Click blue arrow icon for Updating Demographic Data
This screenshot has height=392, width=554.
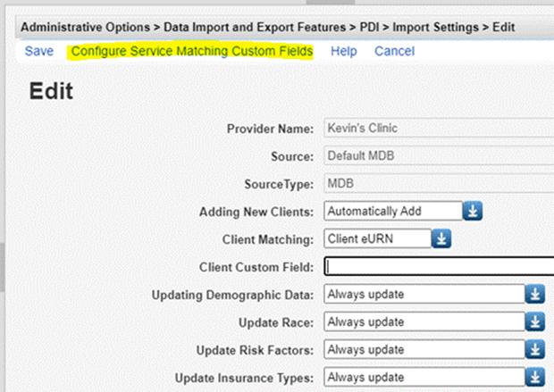(534, 294)
